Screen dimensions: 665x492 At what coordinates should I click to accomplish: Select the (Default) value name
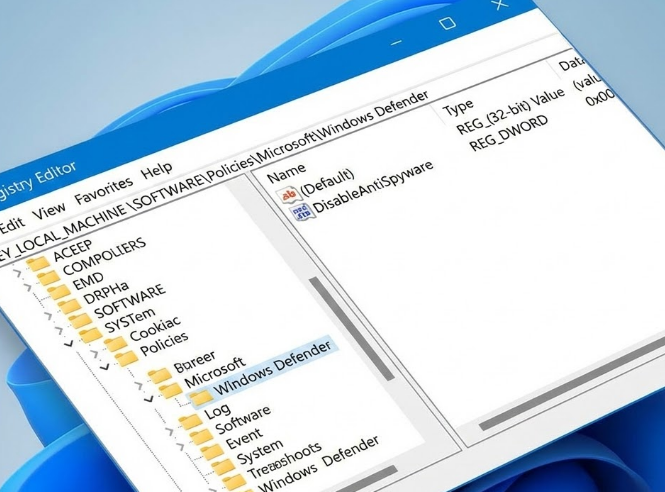click(x=327, y=184)
